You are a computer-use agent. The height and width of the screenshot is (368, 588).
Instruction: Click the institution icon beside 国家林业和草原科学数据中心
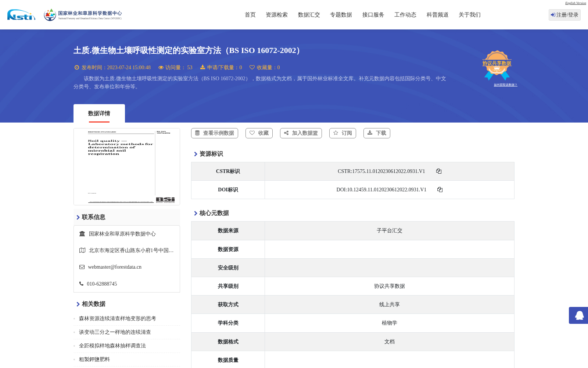(x=82, y=234)
